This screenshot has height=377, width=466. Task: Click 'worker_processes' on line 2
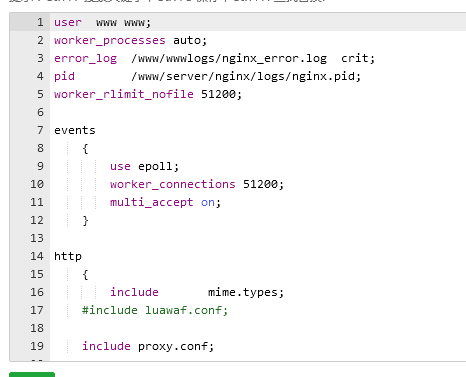tap(110, 40)
